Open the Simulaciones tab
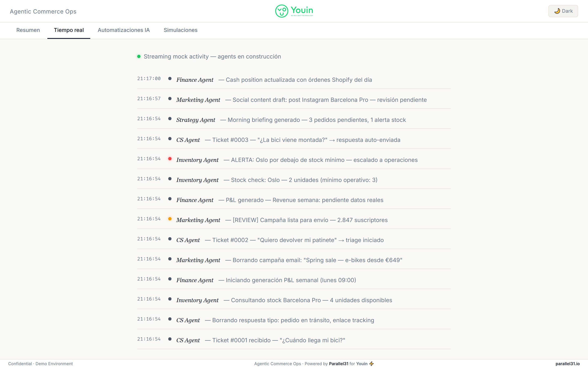588x368 pixels. pyautogui.click(x=180, y=30)
